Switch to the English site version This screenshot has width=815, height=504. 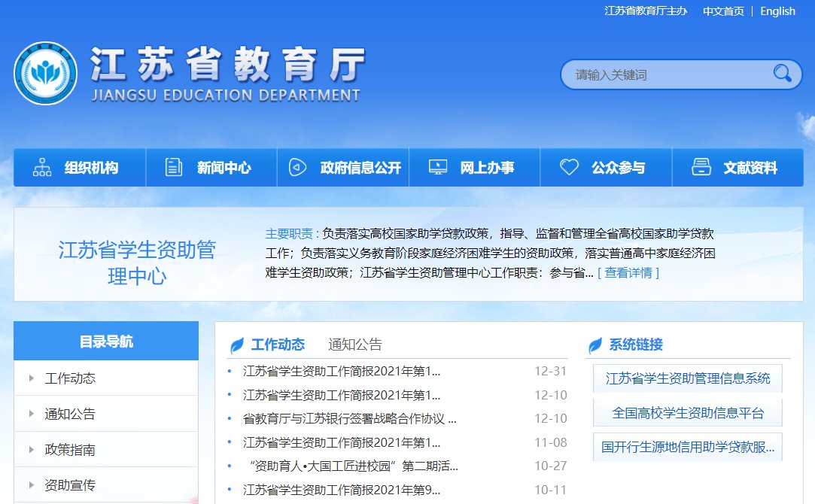[x=777, y=11]
